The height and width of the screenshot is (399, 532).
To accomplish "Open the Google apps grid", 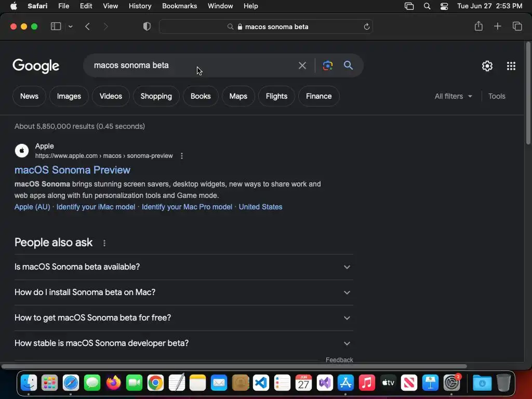I will [x=511, y=66].
